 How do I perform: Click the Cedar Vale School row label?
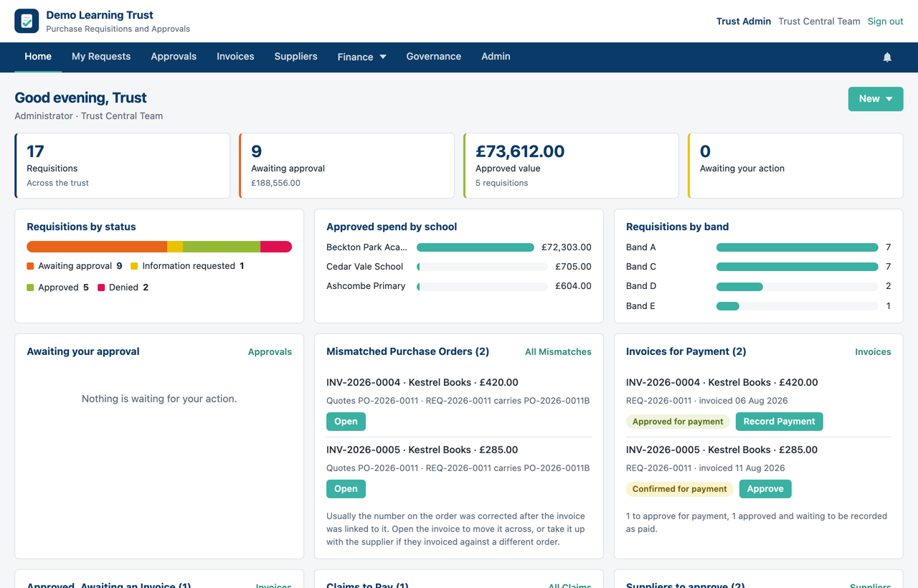coord(364,267)
